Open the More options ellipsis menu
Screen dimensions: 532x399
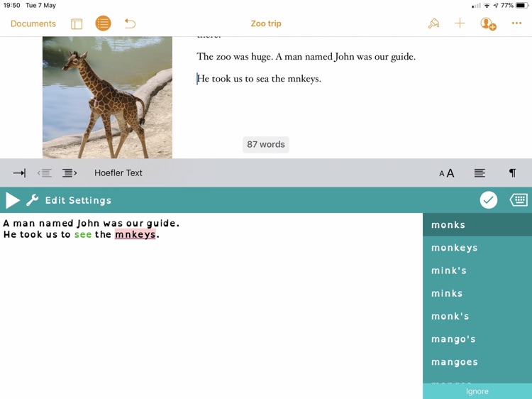coord(516,23)
